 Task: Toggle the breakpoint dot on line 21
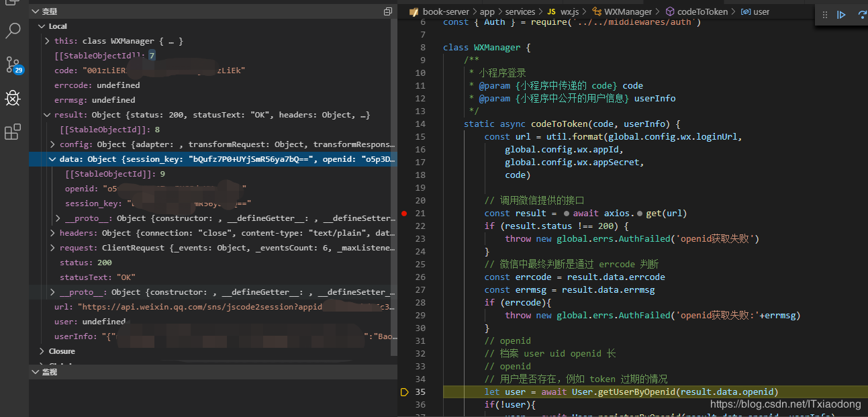(x=404, y=214)
